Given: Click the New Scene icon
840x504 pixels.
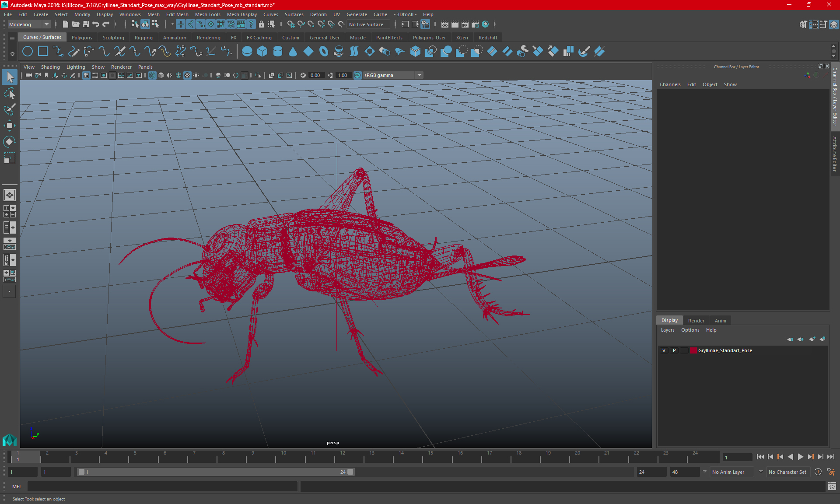Looking at the screenshot, I should click(x=66, y=24).
